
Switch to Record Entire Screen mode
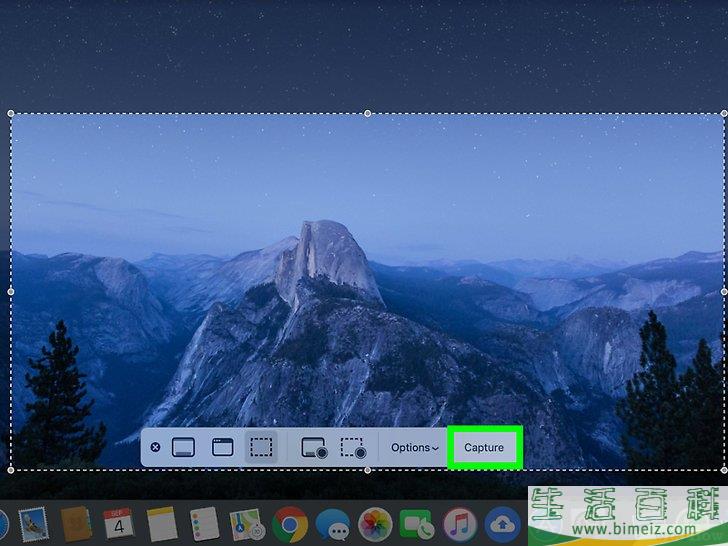click(x=314, y=447)
